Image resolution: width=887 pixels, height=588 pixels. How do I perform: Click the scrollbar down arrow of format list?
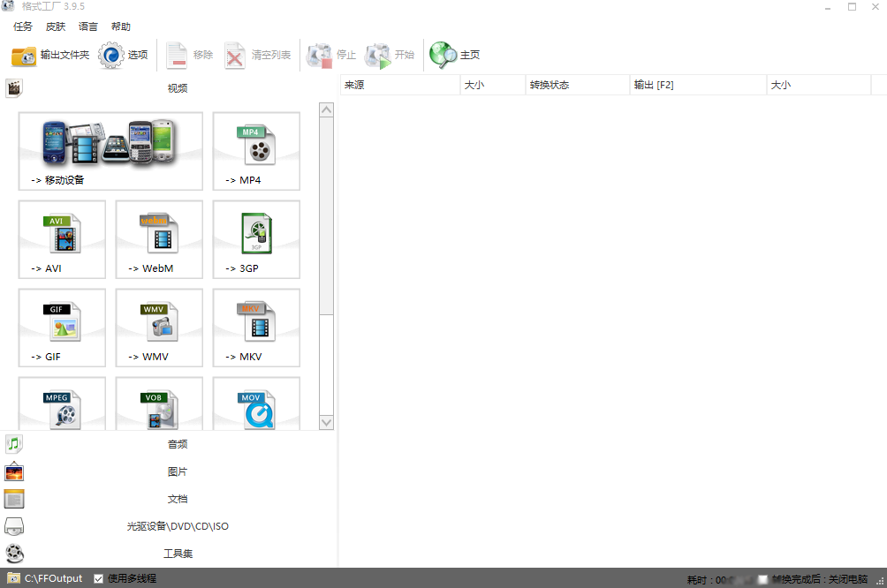tap(326, 424)
